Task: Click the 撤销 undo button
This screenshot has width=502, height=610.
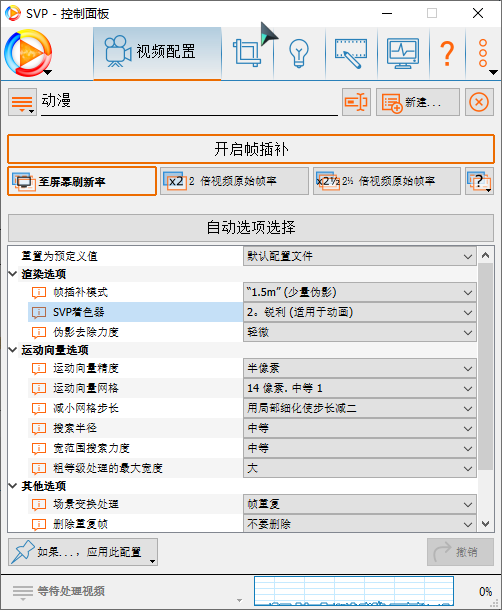Action: (x=460, y=552)
